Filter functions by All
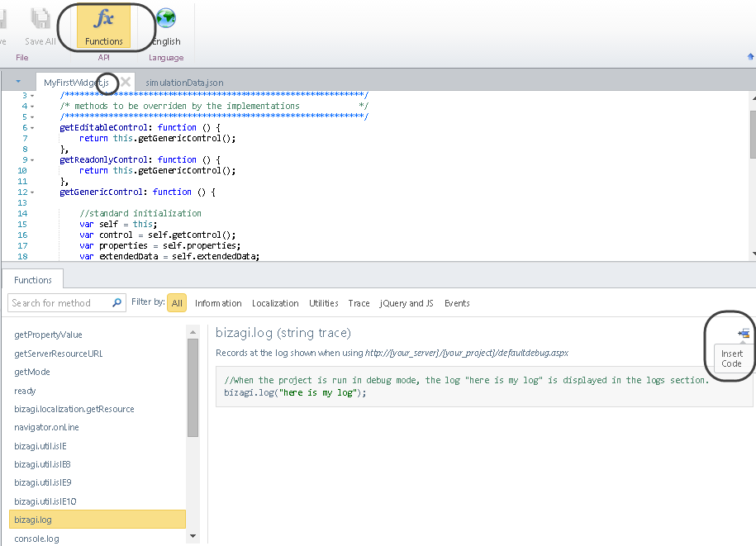 177,303
